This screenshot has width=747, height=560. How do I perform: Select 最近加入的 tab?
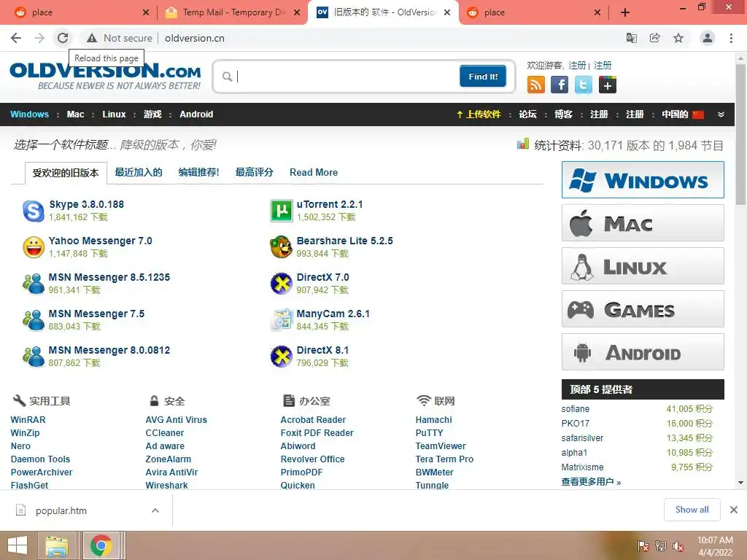pos(139,172)
